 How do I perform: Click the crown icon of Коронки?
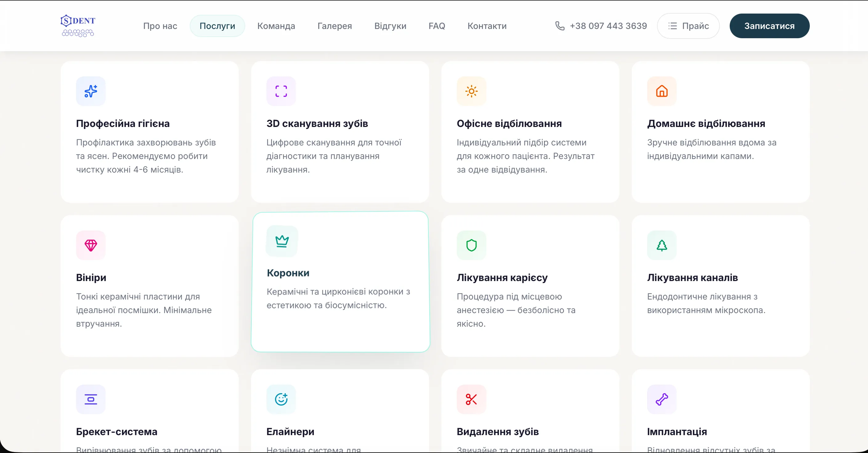pos(282,241)
